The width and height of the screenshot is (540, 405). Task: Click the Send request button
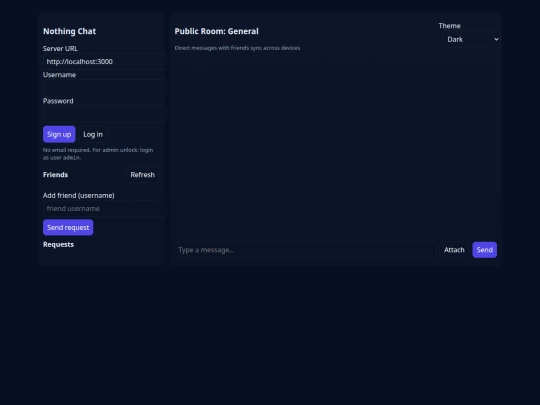click(68, 227)
